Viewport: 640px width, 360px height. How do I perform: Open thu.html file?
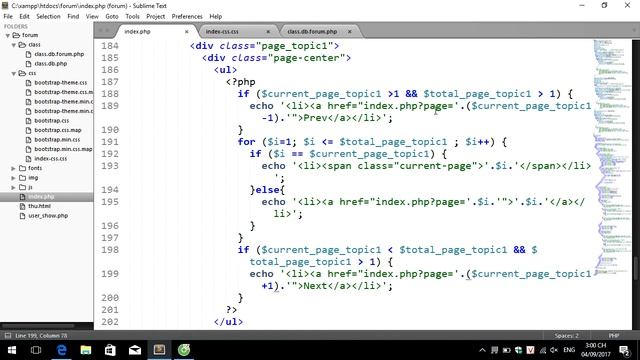click(x=40, y=206)
